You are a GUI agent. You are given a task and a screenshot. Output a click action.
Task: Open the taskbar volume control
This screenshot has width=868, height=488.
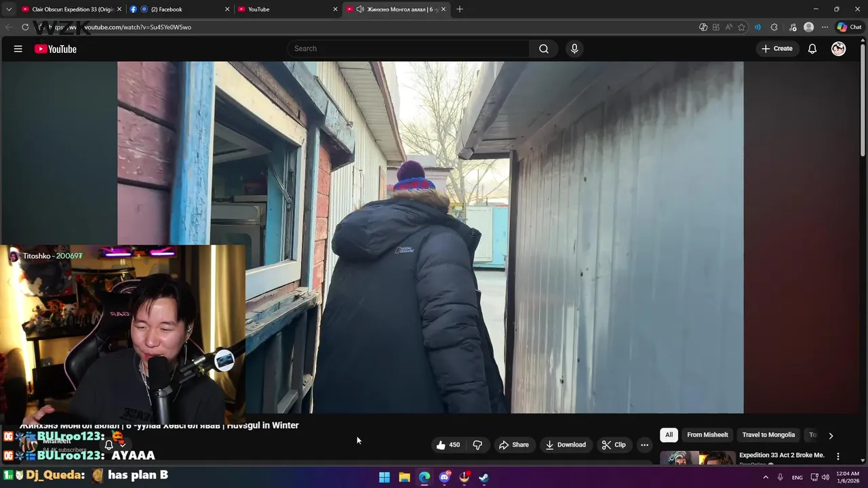825,477
